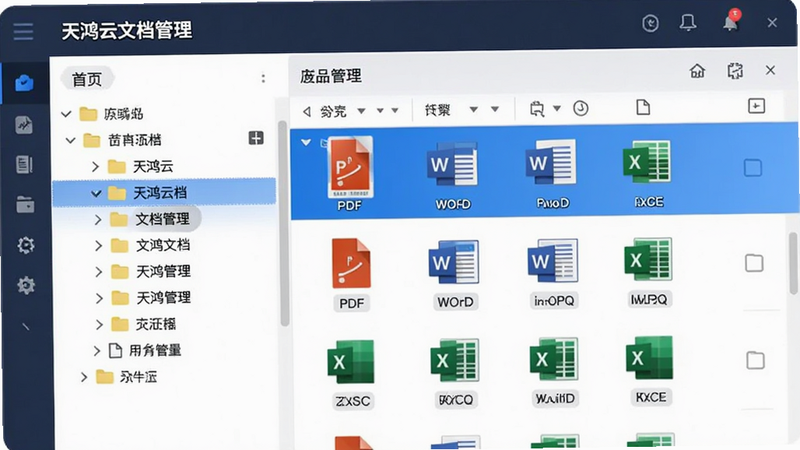Tick the checkbox on the ZXSC file row
The width and height of the screenshot is (800, 450).
(755, 360)
